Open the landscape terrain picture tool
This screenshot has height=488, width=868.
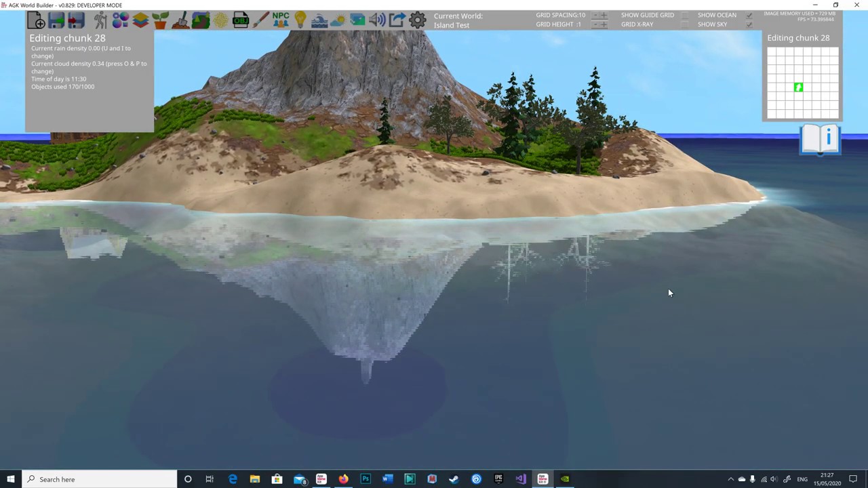201,20
